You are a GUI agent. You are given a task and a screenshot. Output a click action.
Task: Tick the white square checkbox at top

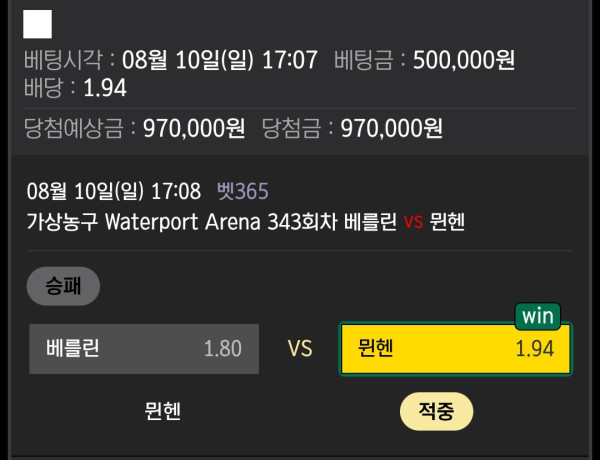pos(37,24)
